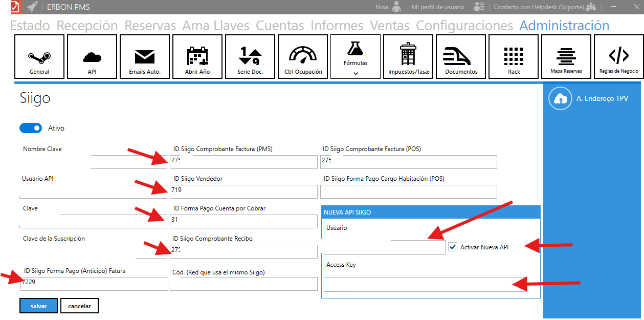Click the A. Endereço TPV cloud icon
Image resolution: width=644 pixels, height=320 pixels.
pyautogui.click(x=560, y=99)
